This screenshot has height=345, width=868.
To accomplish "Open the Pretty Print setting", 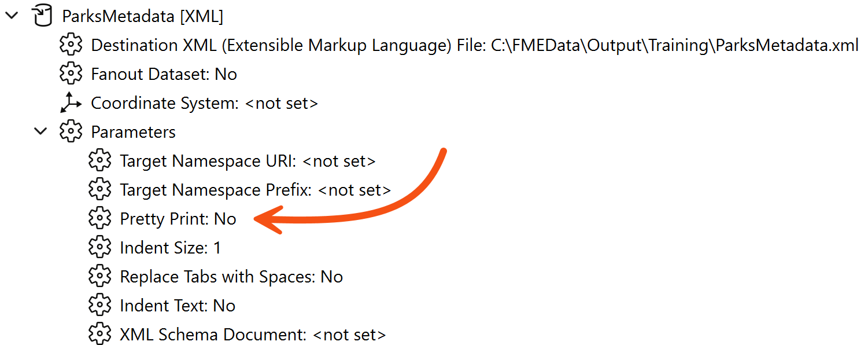I will click(x=178, y=218).
